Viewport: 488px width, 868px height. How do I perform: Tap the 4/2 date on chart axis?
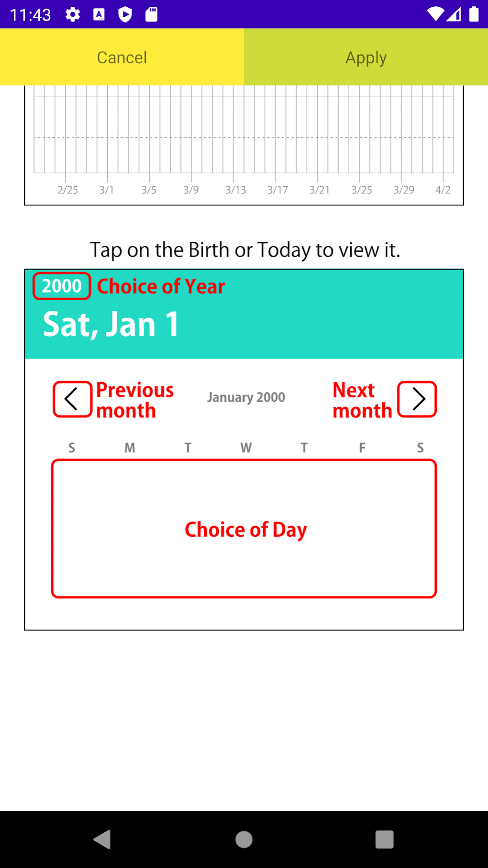pyautogui.click(x=443, y=190)
